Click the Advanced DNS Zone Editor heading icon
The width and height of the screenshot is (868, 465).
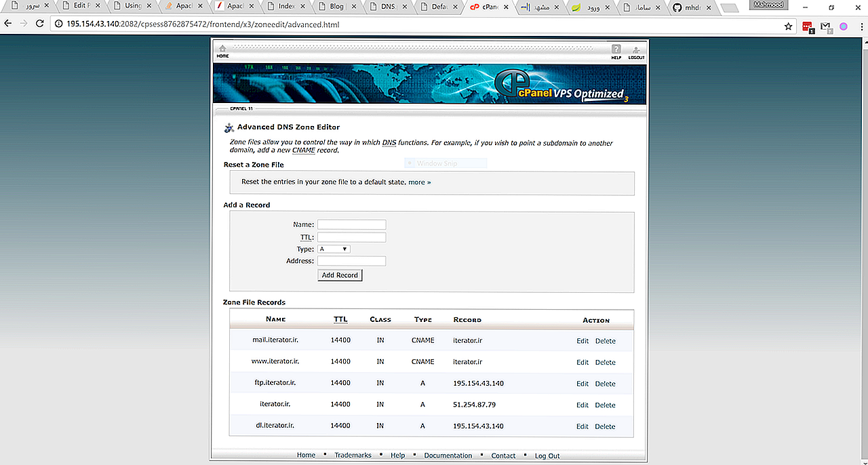[x=229, y=127]
